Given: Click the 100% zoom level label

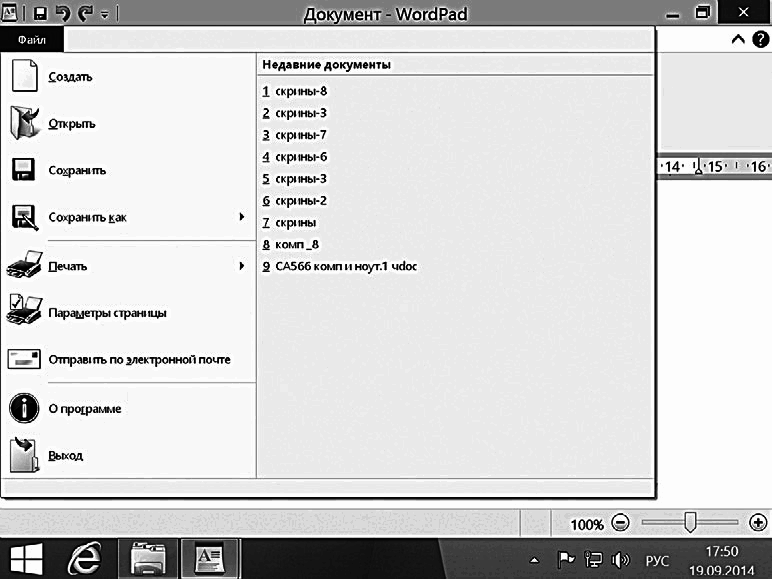Looking at the screenshot, I should (587, 524).
